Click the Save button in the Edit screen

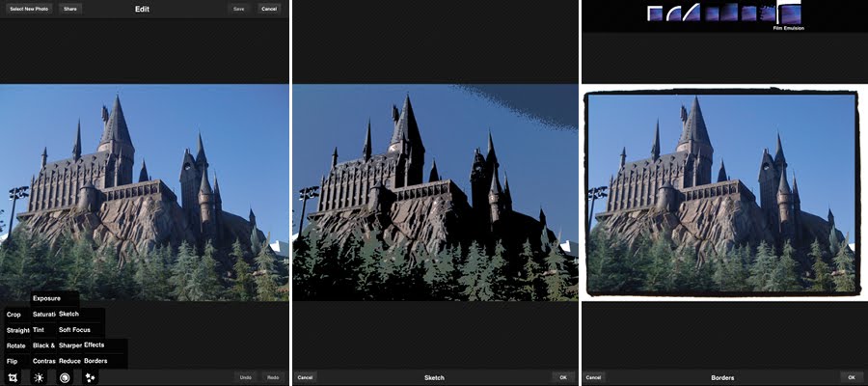tap(238, 9)
